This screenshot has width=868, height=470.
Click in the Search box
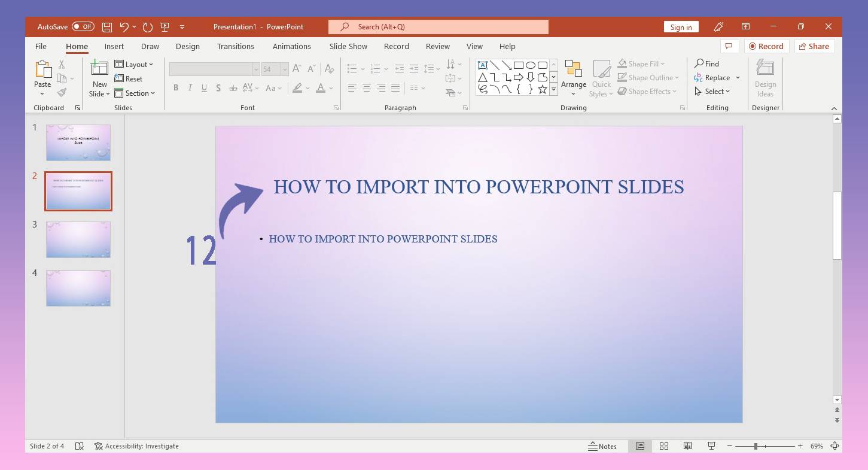(x=438, y=27)
